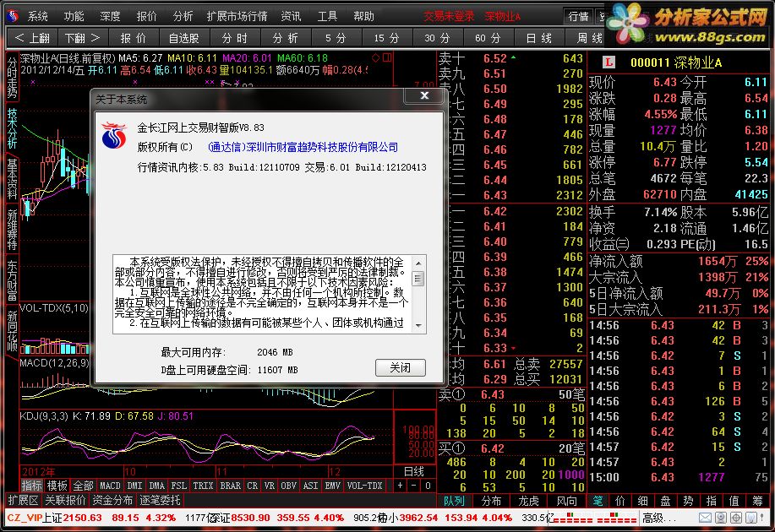Select the 指标 indicator tab
The image size is (775, 532).
[x=31, y=486]
